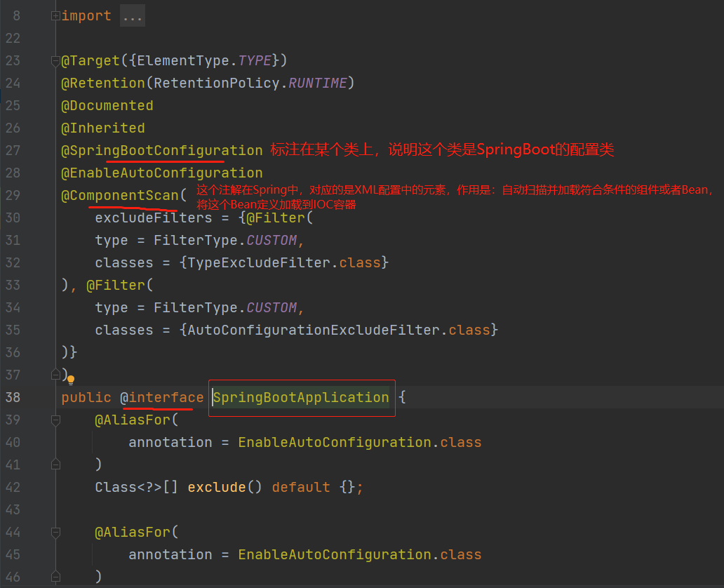Image resolution: width=724 pixels, height=588 pixels.
Task: Click the @SpringBootConfiguration annotation
Action: click(x=161, y=151)
